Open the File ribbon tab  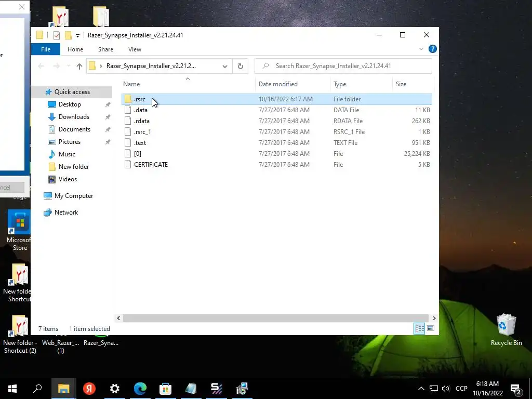point(46,49)
